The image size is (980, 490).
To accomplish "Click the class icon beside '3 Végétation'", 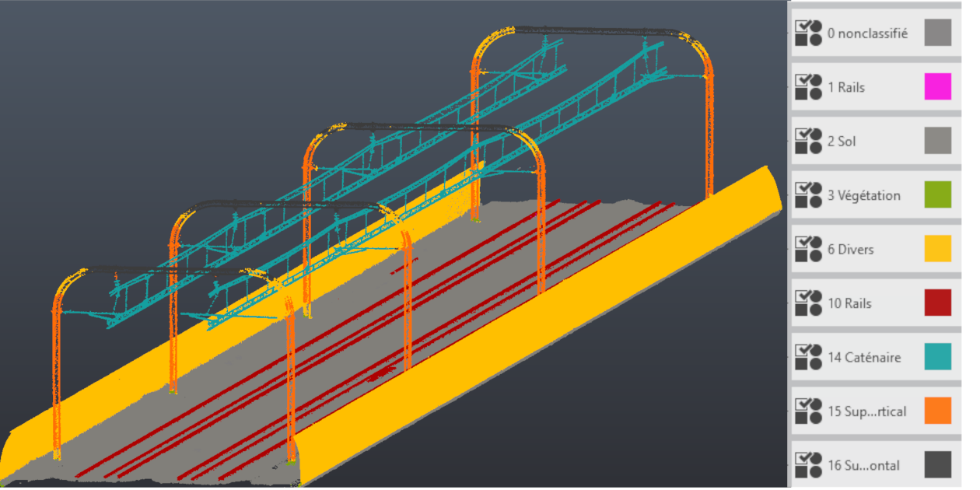I will pos(809,195).
